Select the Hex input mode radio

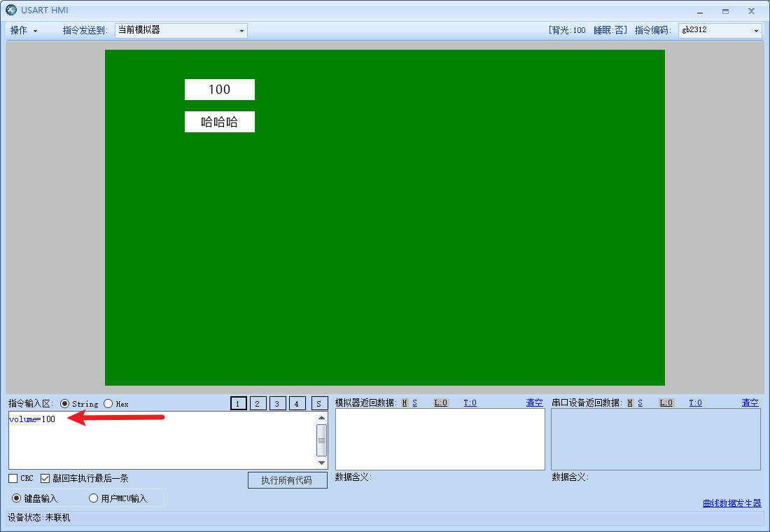click(x=108, y=403)
